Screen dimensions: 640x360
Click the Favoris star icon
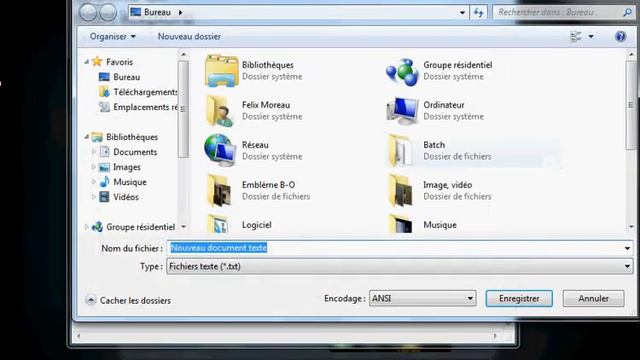(x=97, y=62)
